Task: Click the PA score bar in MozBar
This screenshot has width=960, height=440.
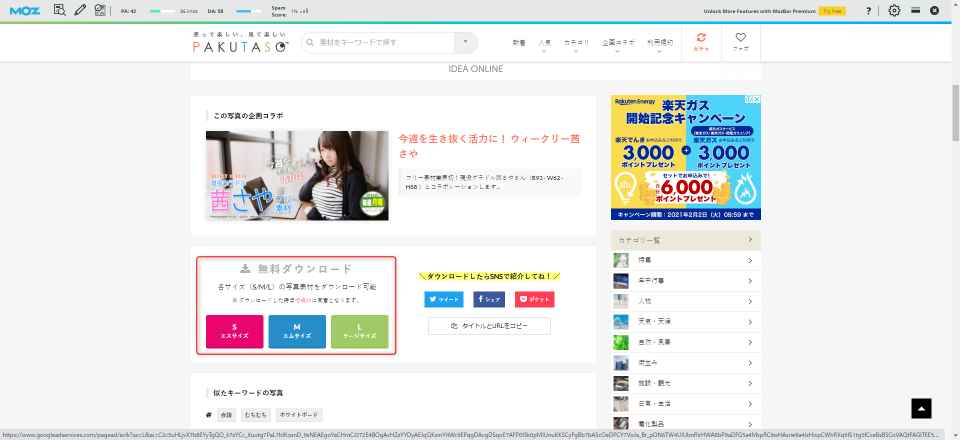Action: 164,10
